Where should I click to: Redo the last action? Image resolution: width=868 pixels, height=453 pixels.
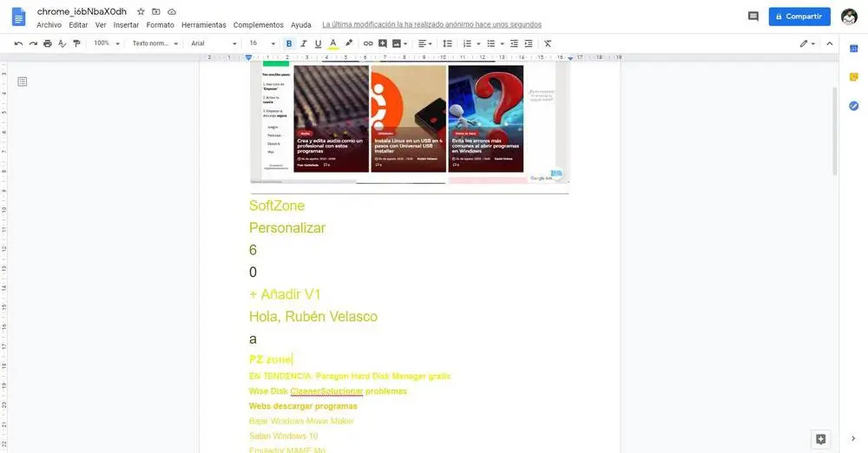[x=33, y=43]
